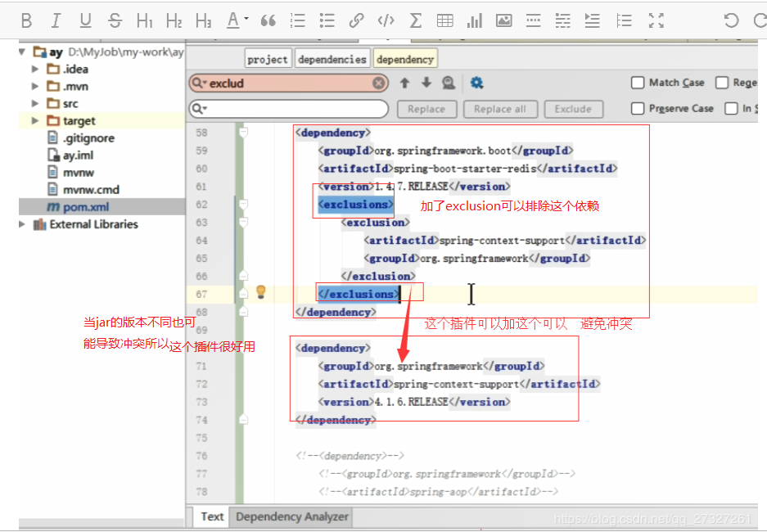This screenshot has height=532, width=767.
Task: Insert a math formula sigma
Action: 415,20
